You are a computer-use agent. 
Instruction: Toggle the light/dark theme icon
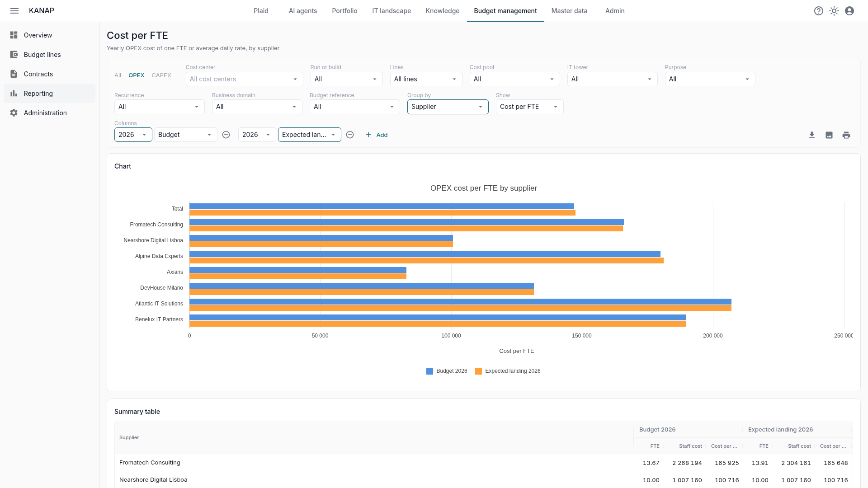click(834, 11)
